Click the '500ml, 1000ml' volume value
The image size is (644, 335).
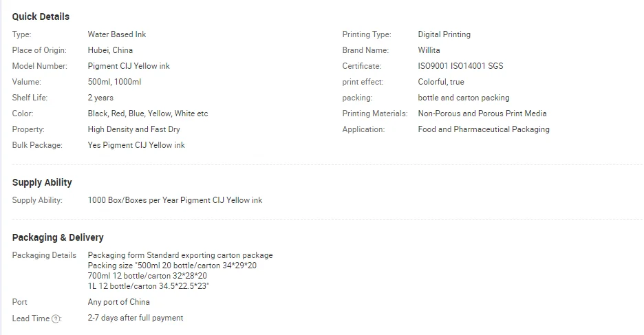pyautogui.click(x=114, y=82)
